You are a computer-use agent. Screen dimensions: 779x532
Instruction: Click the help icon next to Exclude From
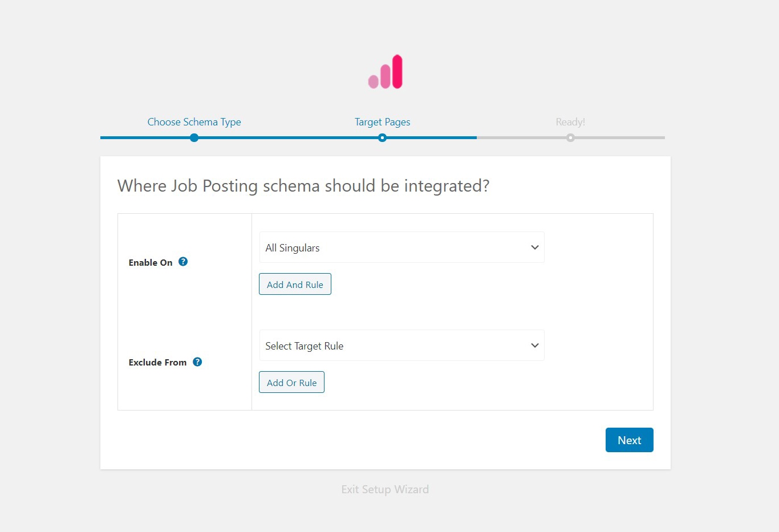197,362
